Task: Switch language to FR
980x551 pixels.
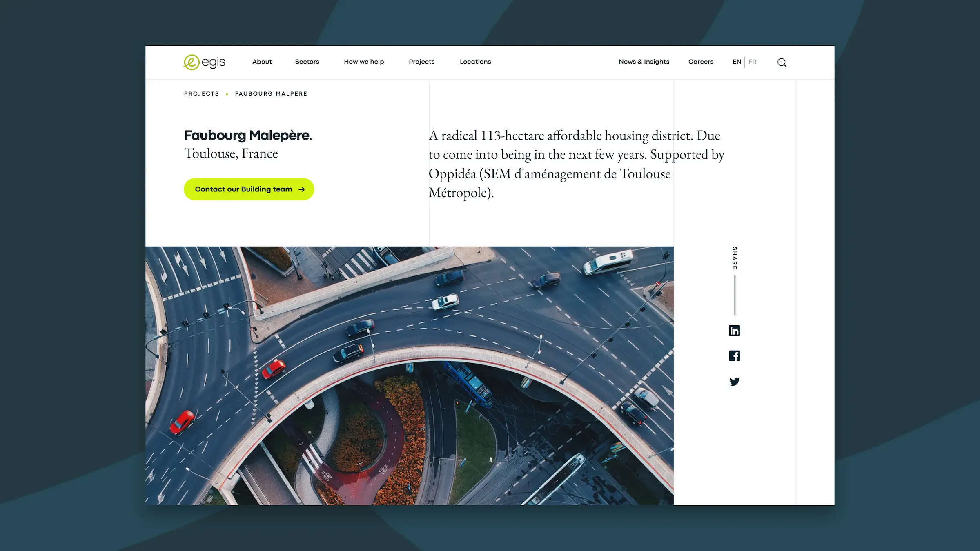Action: click(752, 62)
